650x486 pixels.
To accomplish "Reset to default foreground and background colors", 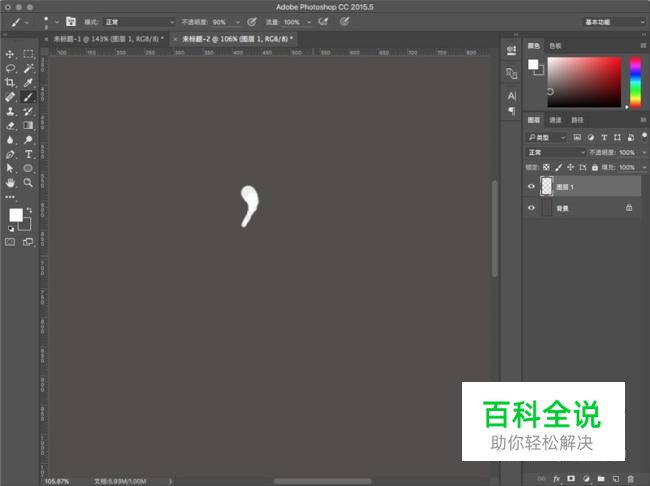I will (x=11, y=228).
